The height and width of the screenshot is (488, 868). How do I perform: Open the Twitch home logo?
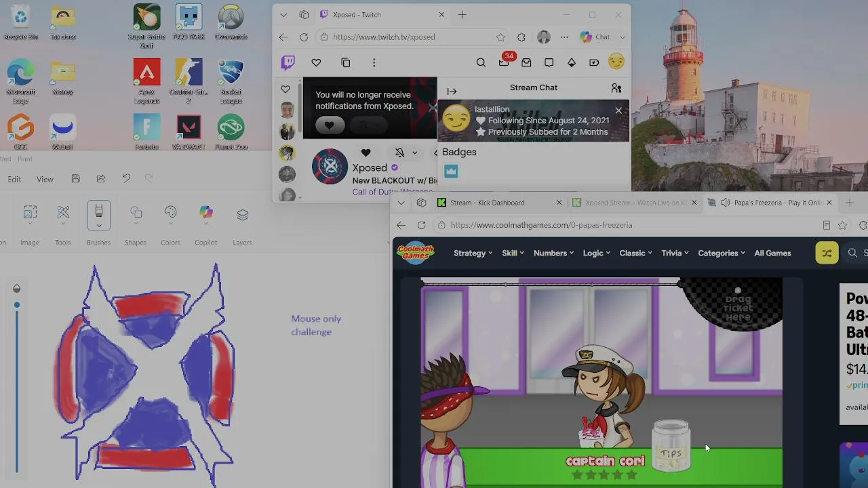tap(288, 63)
